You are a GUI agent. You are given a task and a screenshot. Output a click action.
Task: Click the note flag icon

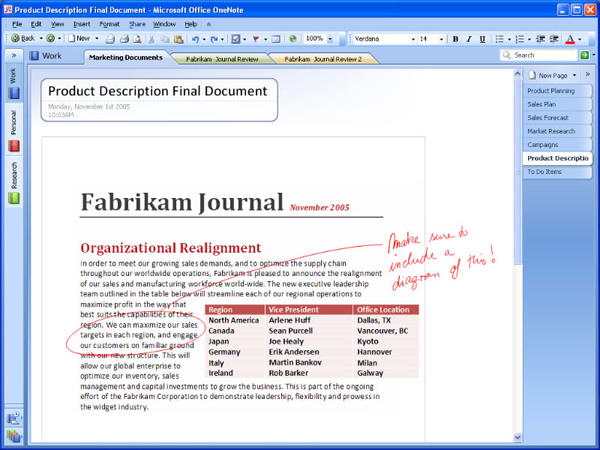pyautogui.click(x=257, y=39)
